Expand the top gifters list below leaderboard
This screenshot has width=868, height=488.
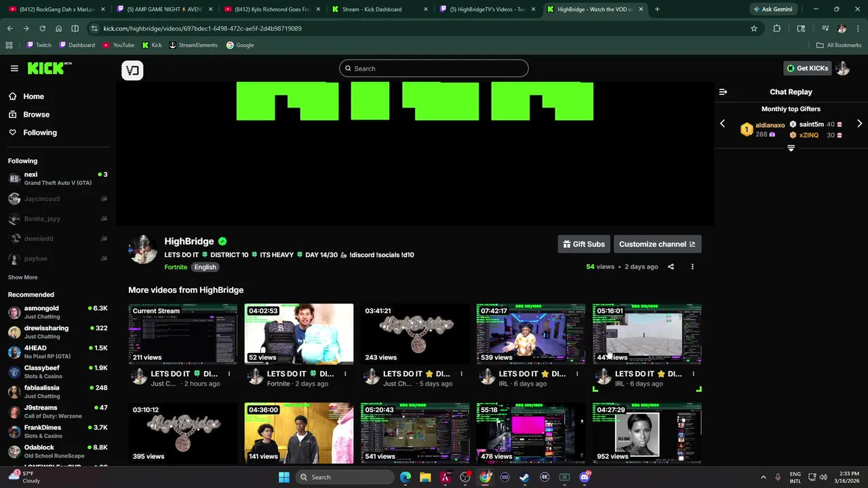coord(791,148)
